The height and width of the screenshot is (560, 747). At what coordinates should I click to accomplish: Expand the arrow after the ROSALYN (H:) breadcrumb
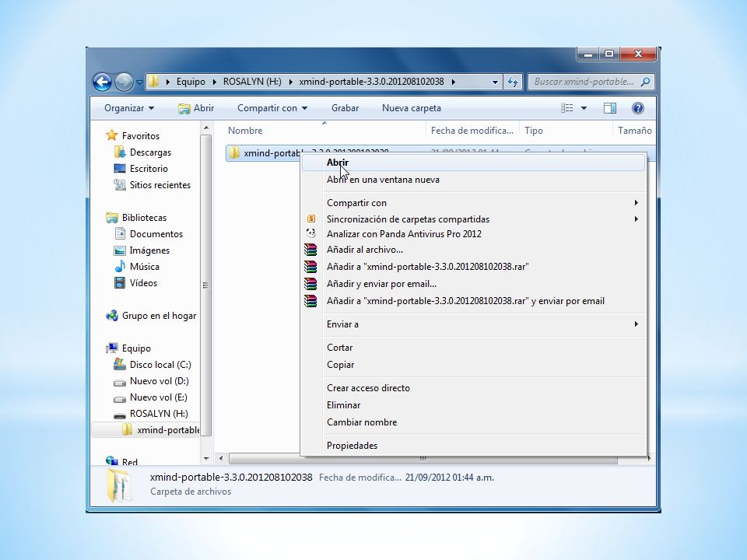290,82
